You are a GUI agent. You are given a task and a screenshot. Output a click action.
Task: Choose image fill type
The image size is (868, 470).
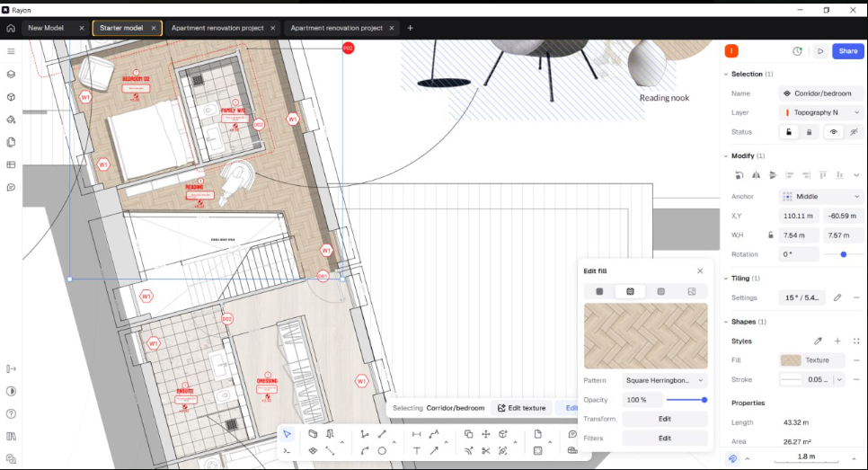(x=691, y=292)
